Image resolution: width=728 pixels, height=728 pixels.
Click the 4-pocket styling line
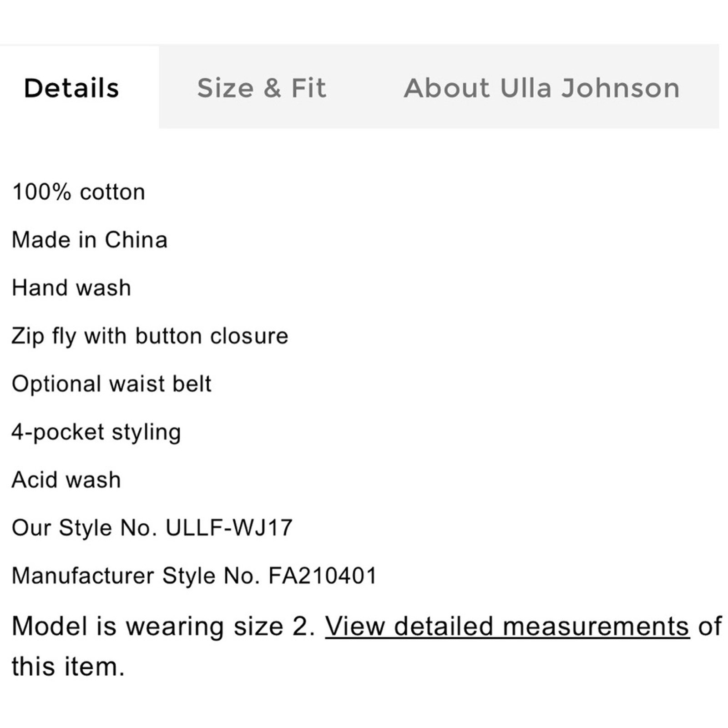pos(96,432)
